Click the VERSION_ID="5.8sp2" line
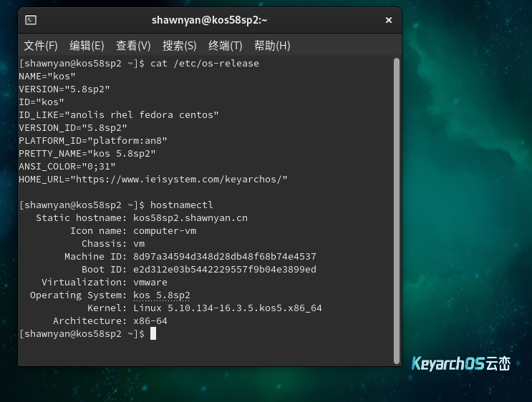The height and width of the screenshot is (402, 532). [x=73, y=128]
